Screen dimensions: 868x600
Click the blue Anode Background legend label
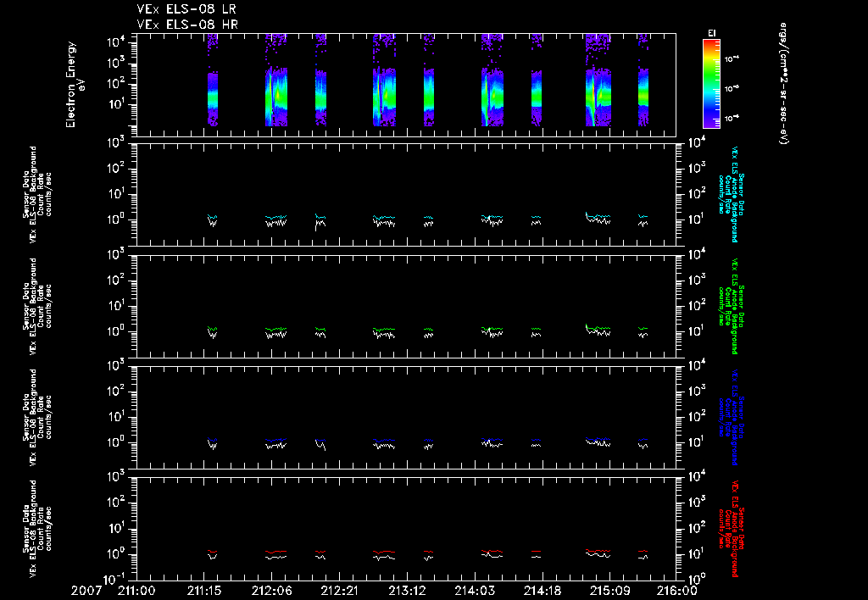pos(732,417)
